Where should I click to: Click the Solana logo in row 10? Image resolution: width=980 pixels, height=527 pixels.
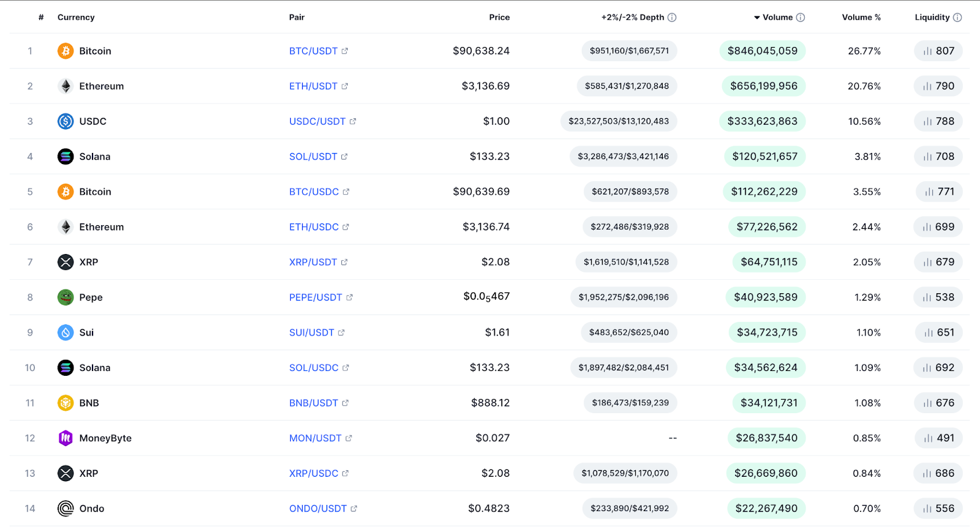click(66, 368)
